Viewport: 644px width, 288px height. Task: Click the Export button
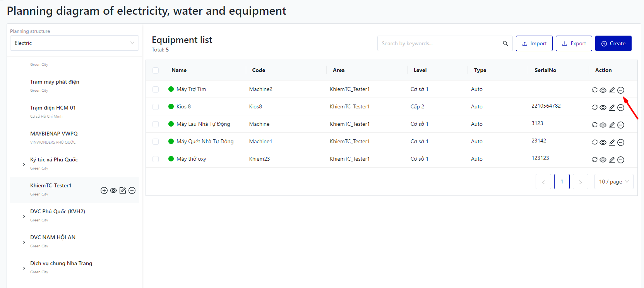point(574,43)
